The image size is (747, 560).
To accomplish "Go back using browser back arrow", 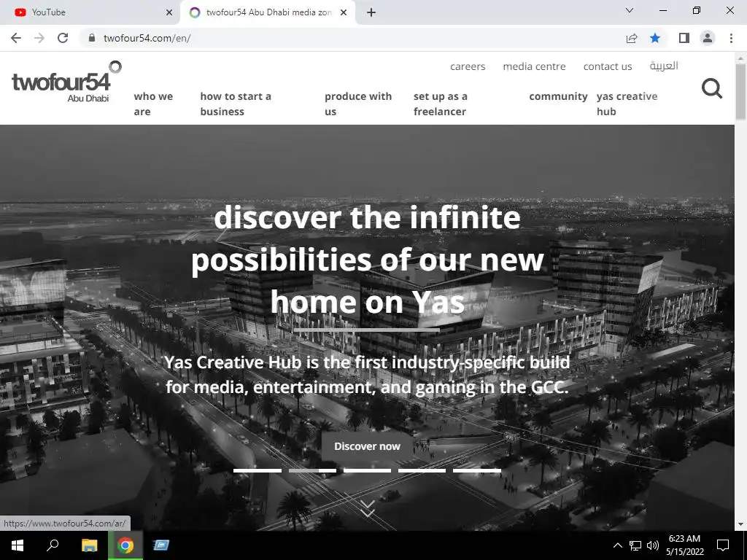I will click(x=16, y=38).
